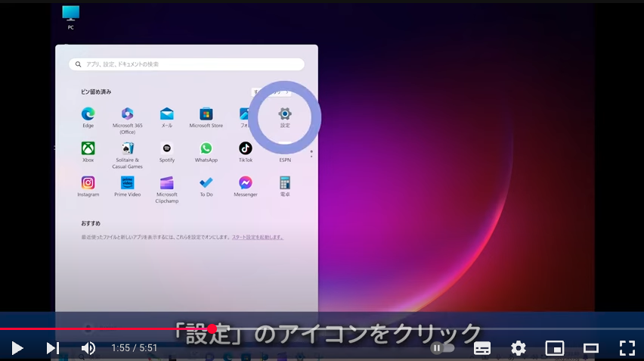Open Instagram from Start menu
The image size is (644, 361).
88,186
